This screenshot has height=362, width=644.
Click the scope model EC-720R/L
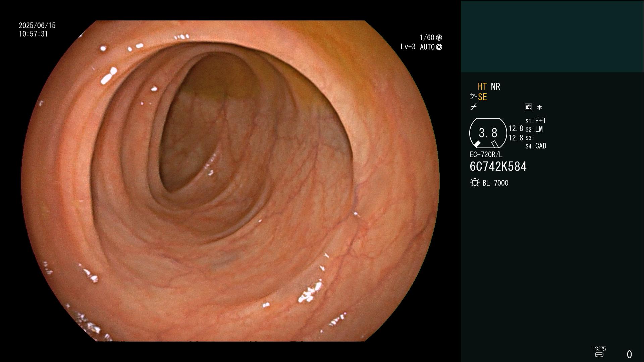click(486, 155)
